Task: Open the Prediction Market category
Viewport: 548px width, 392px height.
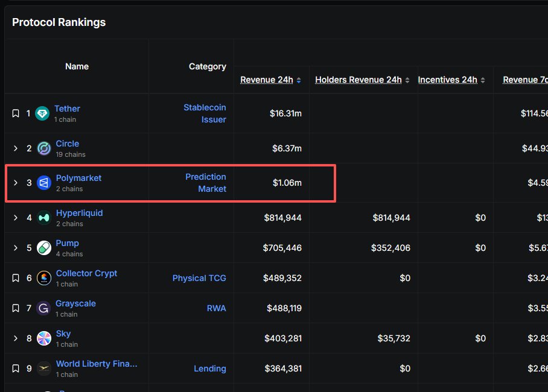Action: tap(206, 182)
